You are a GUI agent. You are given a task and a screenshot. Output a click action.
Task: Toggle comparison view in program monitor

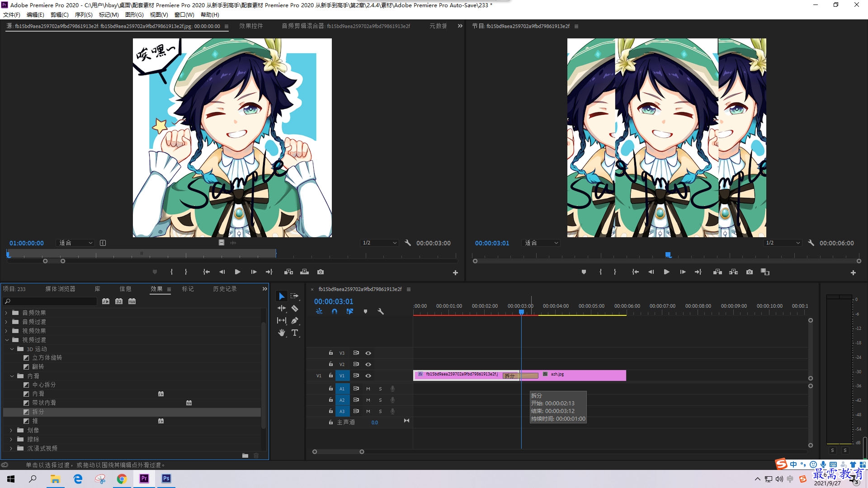765,272
